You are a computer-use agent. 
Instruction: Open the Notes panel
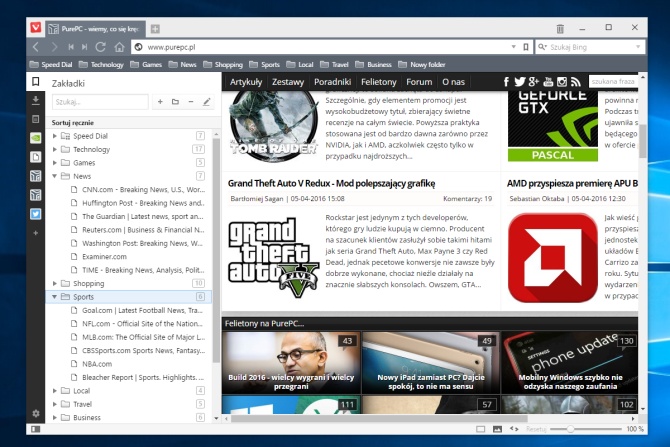coord(36,119)
